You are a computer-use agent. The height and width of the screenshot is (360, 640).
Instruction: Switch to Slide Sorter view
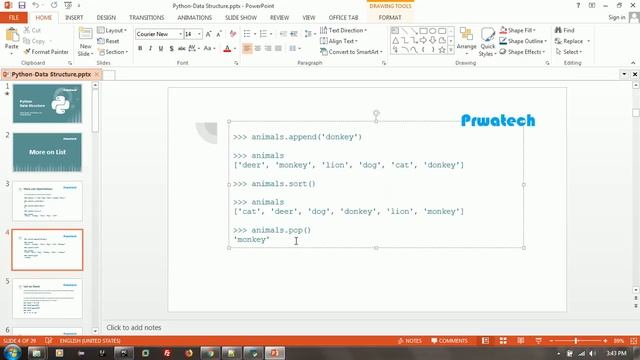[503, 341]
